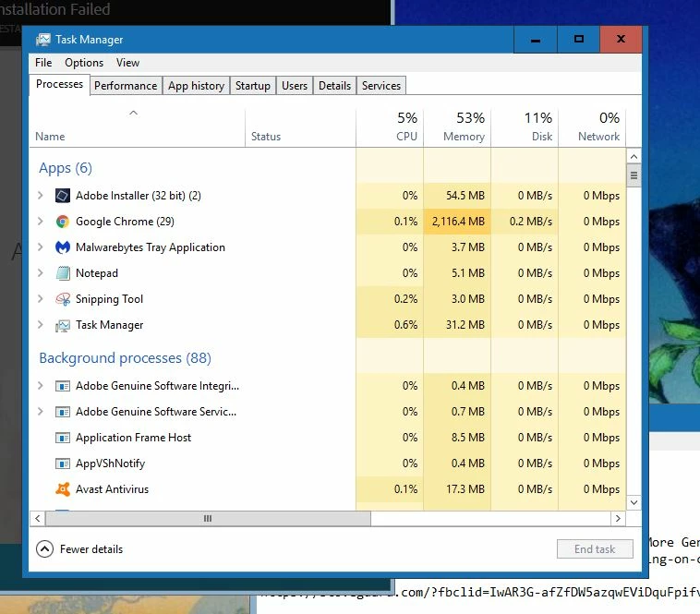Switch to the Startup tab
The height and width of the screenshot is (614, 700).
pyautogui.click(x=253, y=86)
